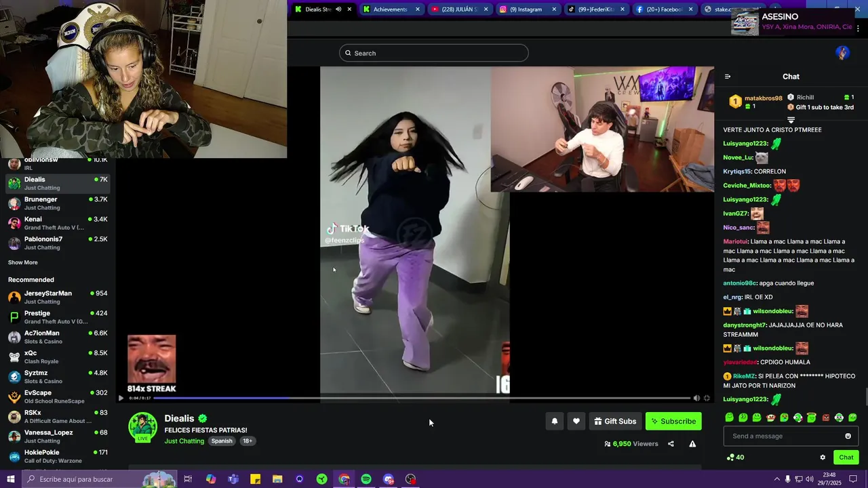Click the green Chat send button
This screenshot has width=868, height=488.
point(846,457)
